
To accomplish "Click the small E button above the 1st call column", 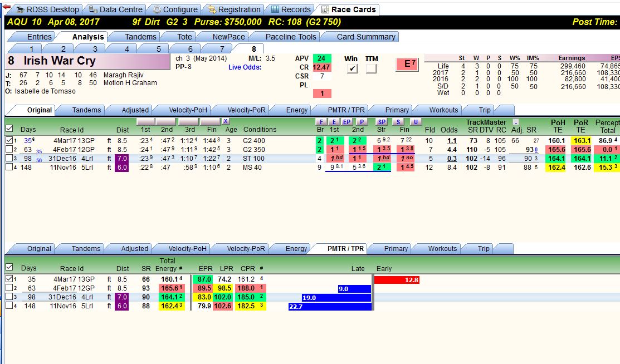I will pyautogui.click(x=334, y=122).
